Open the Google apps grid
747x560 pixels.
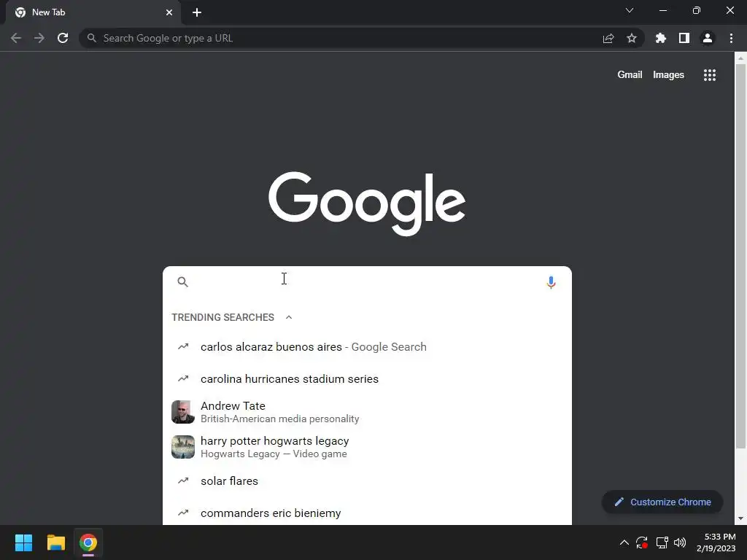710,75
